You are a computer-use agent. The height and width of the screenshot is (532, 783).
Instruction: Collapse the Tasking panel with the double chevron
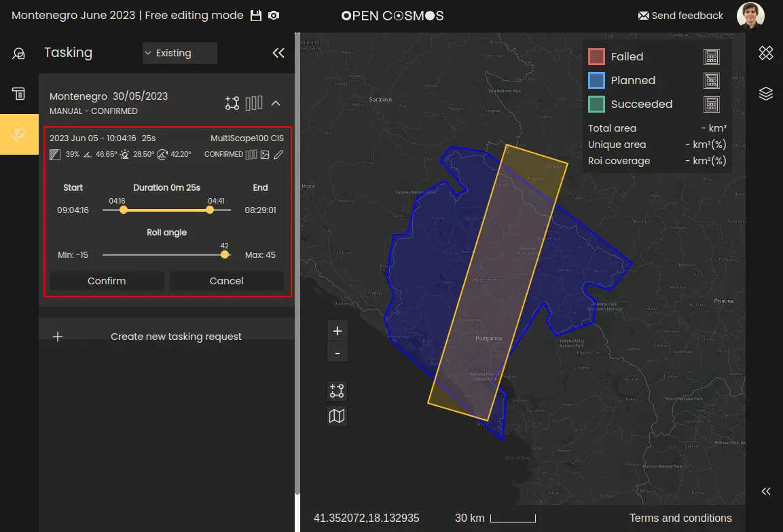click(x=278, y=52)
